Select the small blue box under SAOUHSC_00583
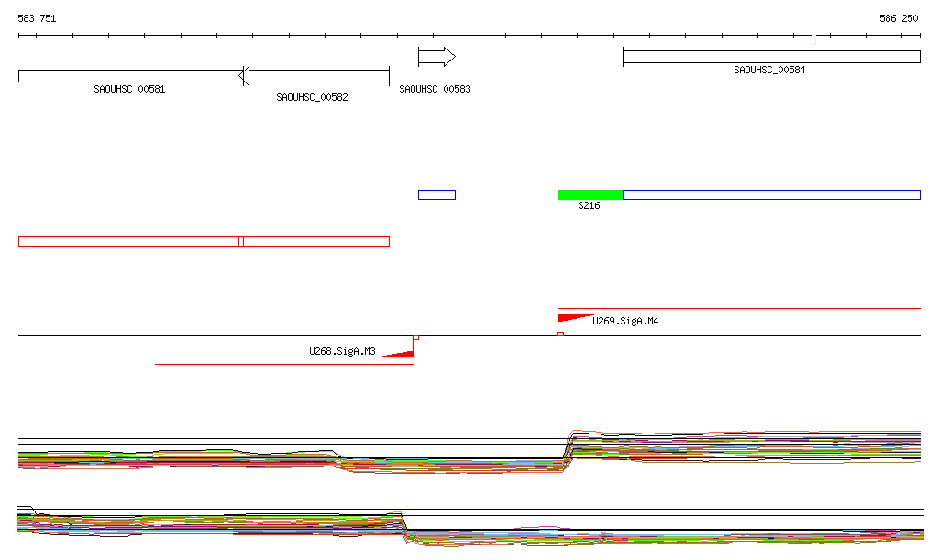Image resolution: width=939 pixels, height=560 pixels. coord(436,194)
